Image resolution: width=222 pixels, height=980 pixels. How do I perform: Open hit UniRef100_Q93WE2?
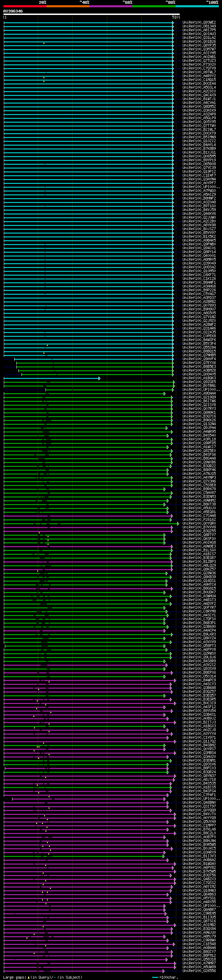(x=199, y=23)
